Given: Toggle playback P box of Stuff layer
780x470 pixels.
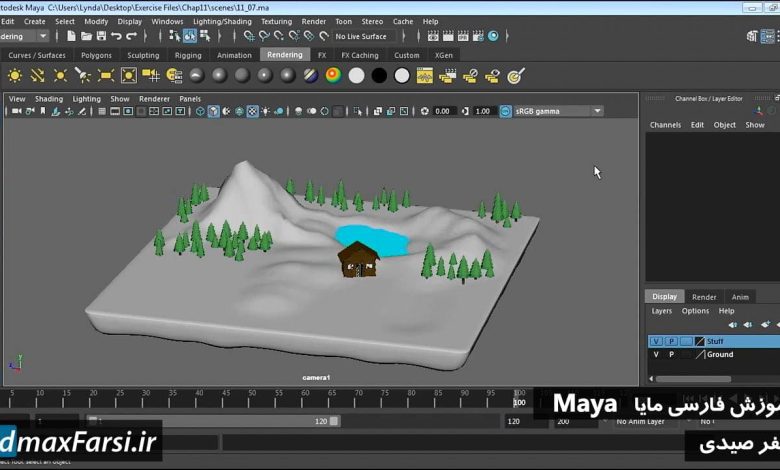Looking at the screenshot, I should coord(671,341).
